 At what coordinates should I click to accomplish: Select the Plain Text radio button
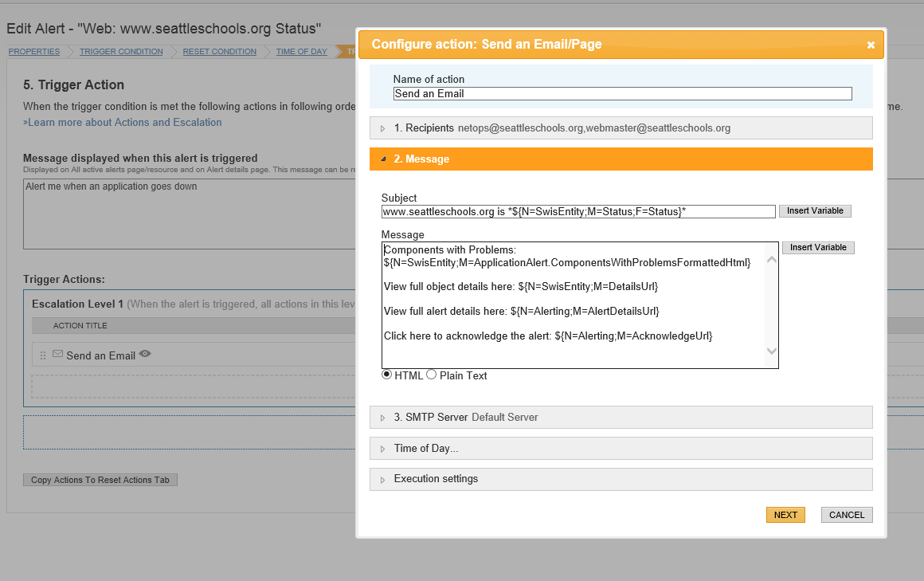point(432,375)
